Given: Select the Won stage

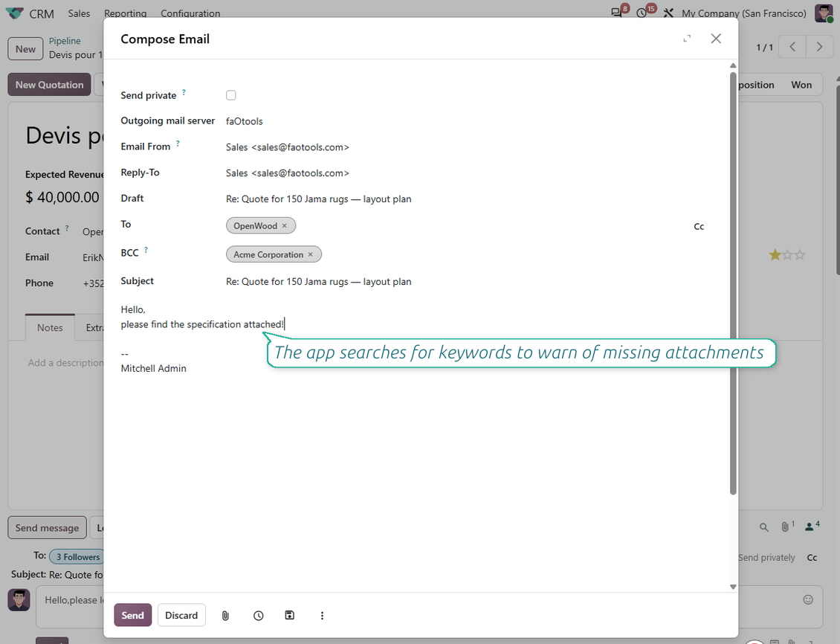Looking at the screenshot, I should [x=801, y=85].
